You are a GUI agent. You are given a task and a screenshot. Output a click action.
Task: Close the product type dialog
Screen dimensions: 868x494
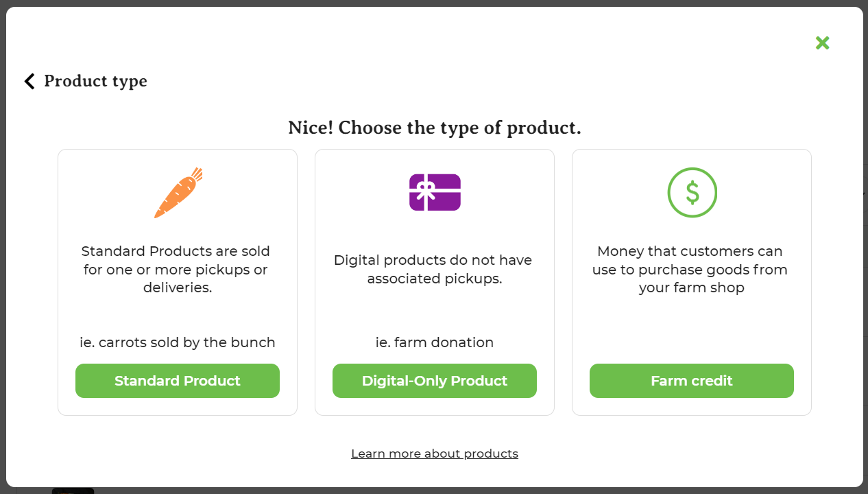pos(822,43)
